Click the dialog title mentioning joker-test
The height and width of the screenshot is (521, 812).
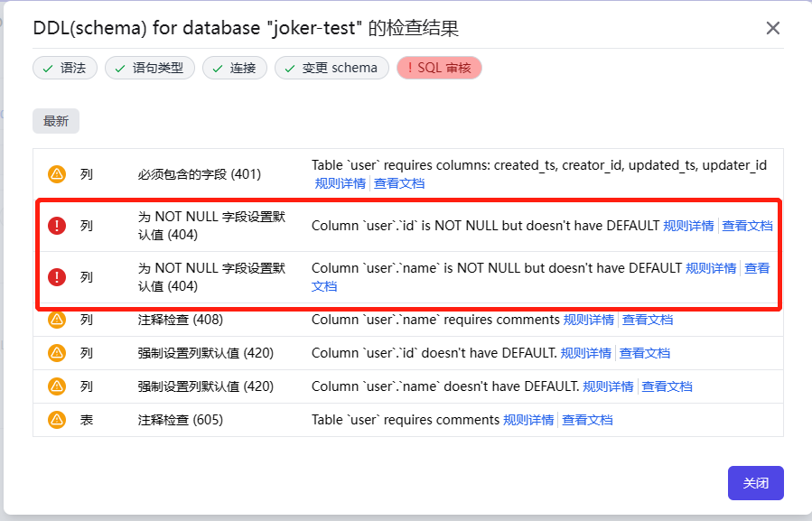[246, 28]
